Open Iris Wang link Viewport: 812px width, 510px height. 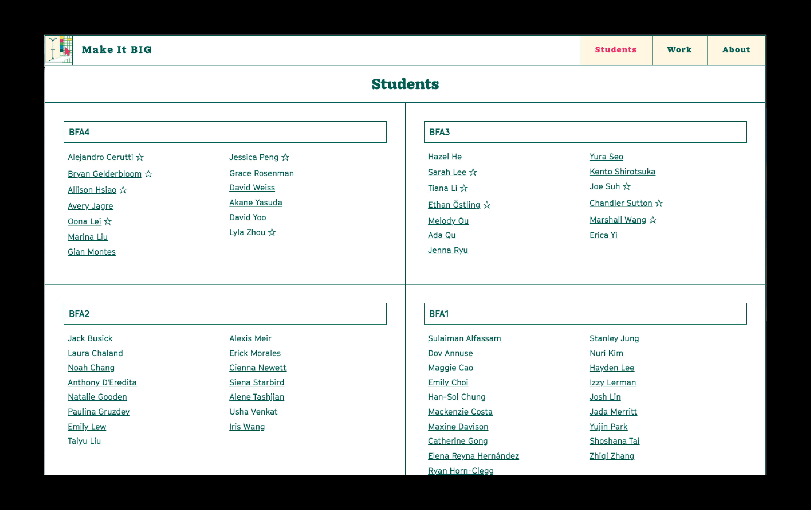click(x=247, y=426)
